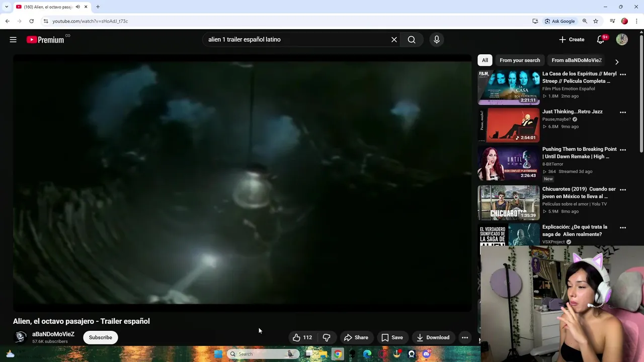Download the video
Image resolution: width=644 pixels, height=362 pixels.
pos(433,337)
